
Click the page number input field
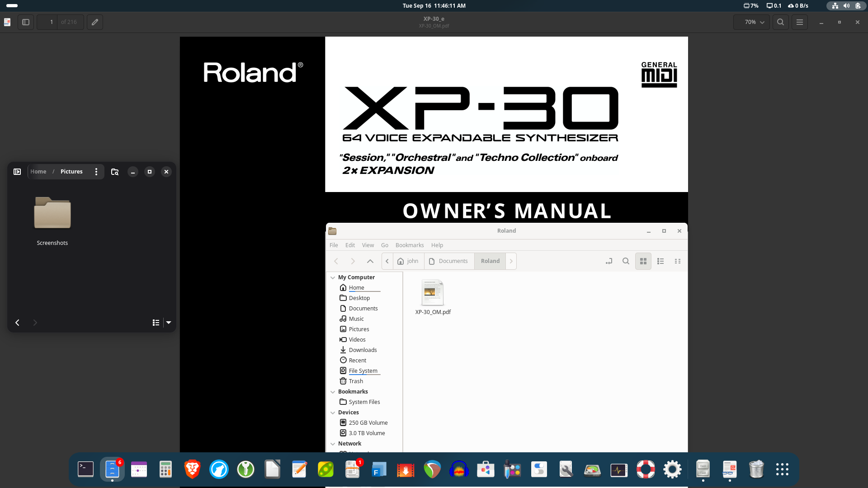[x=47, y=22]
